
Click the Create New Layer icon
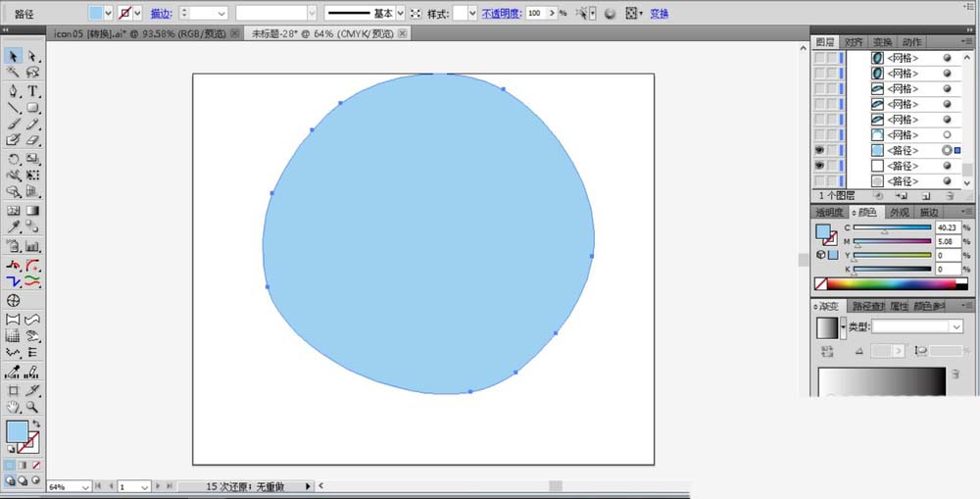click(926, 196)
